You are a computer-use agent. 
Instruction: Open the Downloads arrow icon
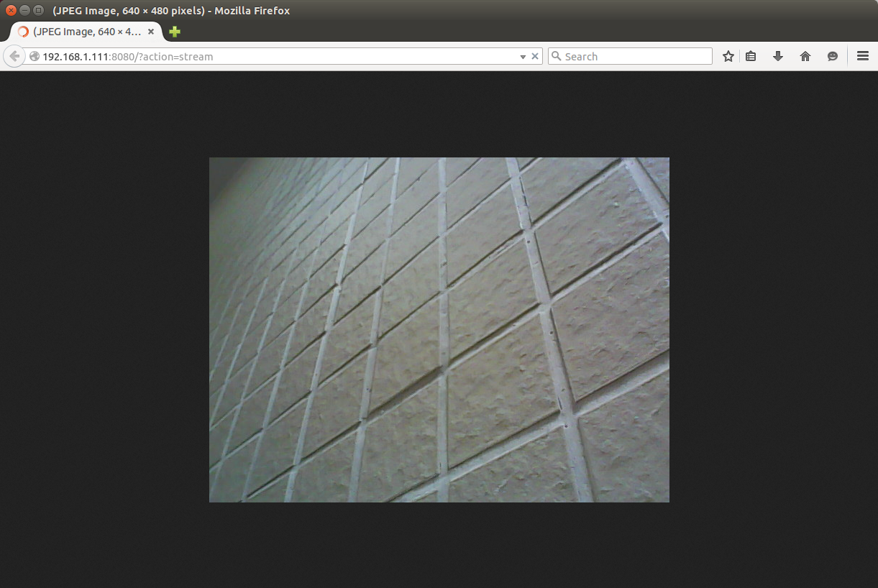click(x=778, y=56)
